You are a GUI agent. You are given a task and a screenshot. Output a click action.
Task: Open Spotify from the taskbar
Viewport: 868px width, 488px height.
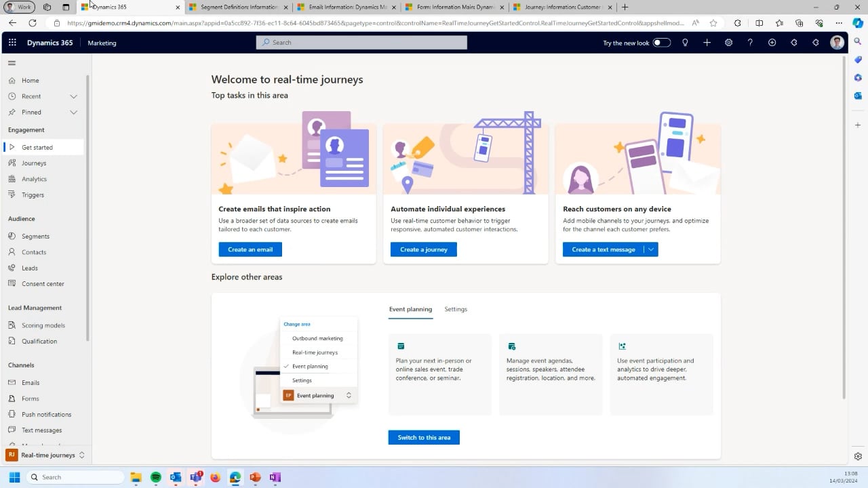coord(155,477)
